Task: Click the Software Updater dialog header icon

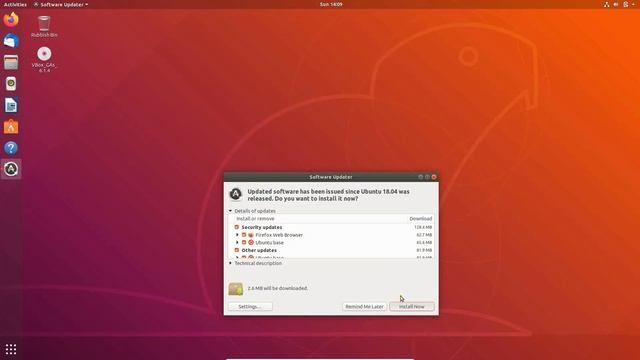Action: (x=236, y=194)
